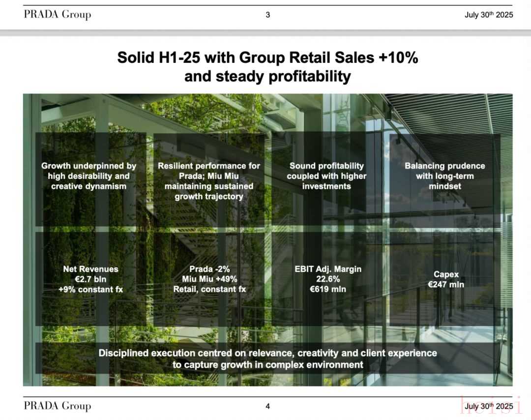Image resolution: width=531 pixels, height=420 pixels.
Task: Click 'Balancing prudence with long-term mindset' text
Action: 444,176
